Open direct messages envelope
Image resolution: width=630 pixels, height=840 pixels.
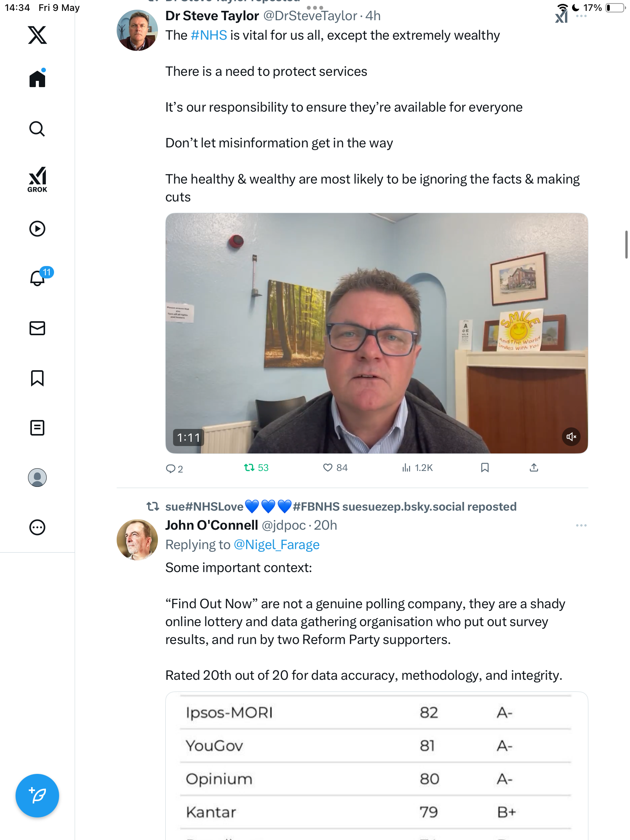click(x=37, y=328)
